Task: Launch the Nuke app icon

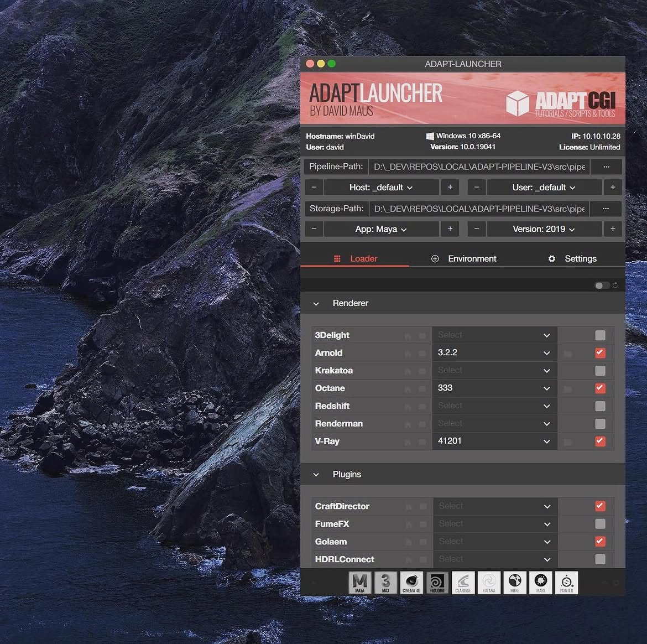Action: coord(514,583)
